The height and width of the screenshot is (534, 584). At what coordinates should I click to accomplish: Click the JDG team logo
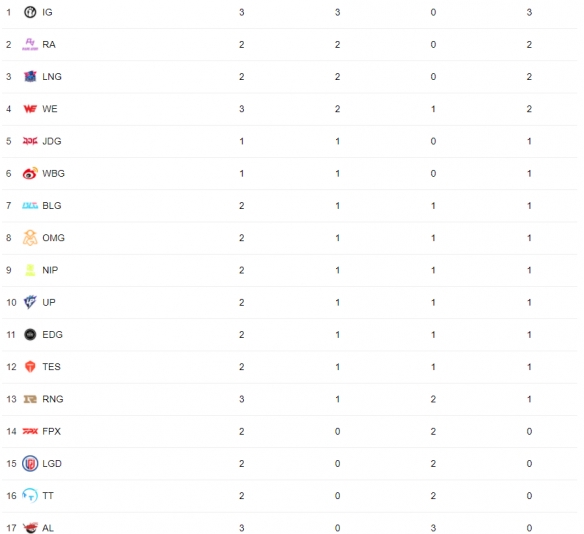click(x=30, y=141)
